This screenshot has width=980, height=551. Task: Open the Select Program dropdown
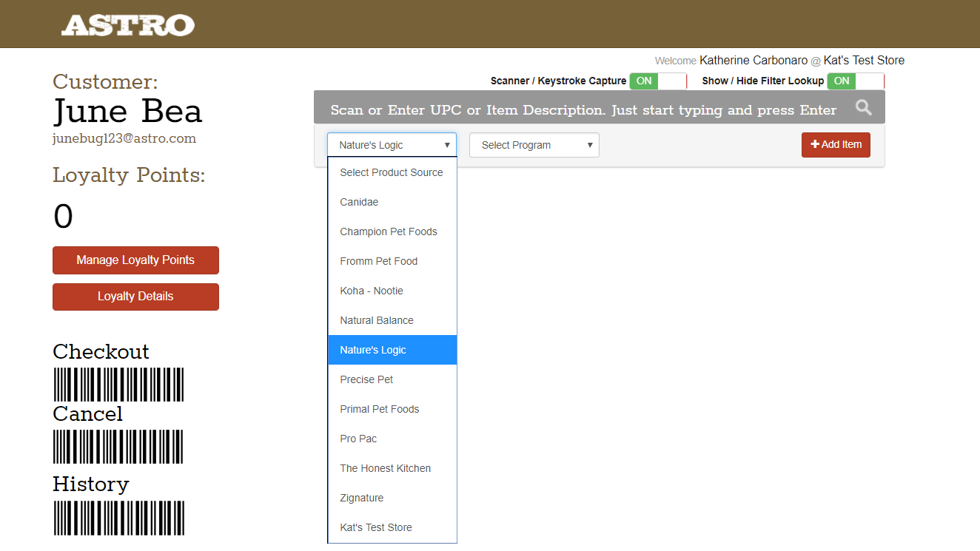(534, 145)
